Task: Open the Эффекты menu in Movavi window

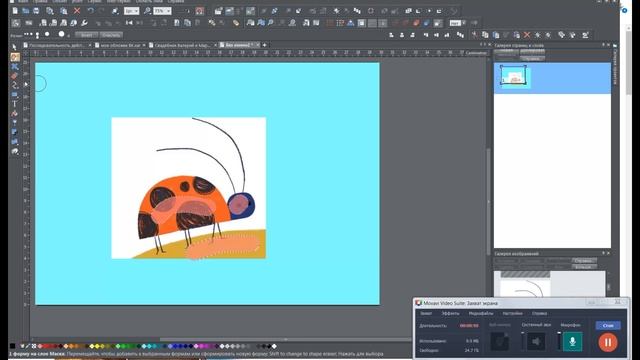Action: coord(450,313)
